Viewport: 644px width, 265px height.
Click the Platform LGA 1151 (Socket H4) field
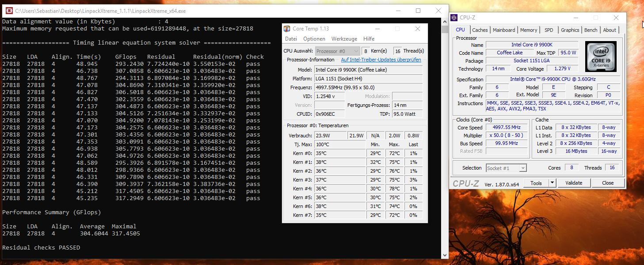[x=368, y=79]
